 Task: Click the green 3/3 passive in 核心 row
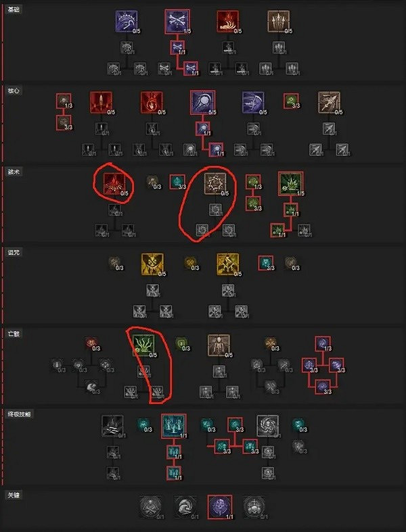pyautogui.click(x=291, y=101)
